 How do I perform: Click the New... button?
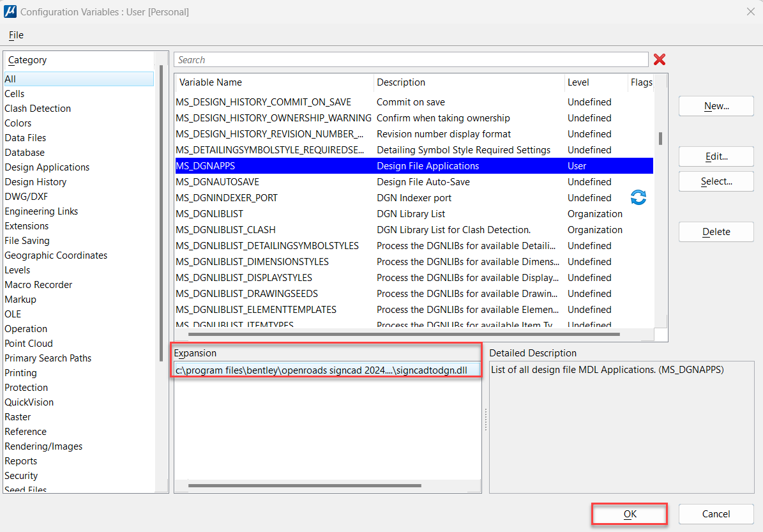(x=716, y=106)
